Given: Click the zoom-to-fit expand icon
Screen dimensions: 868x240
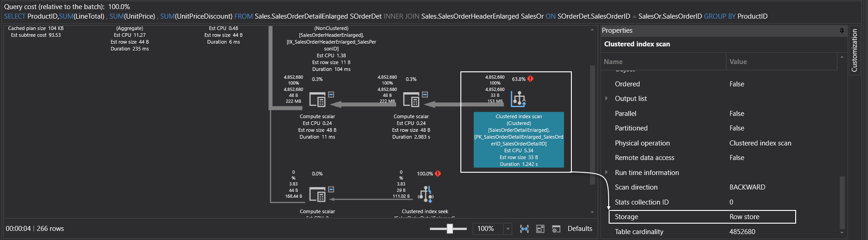Looking at the screenshot, I should tap(540, 229).
